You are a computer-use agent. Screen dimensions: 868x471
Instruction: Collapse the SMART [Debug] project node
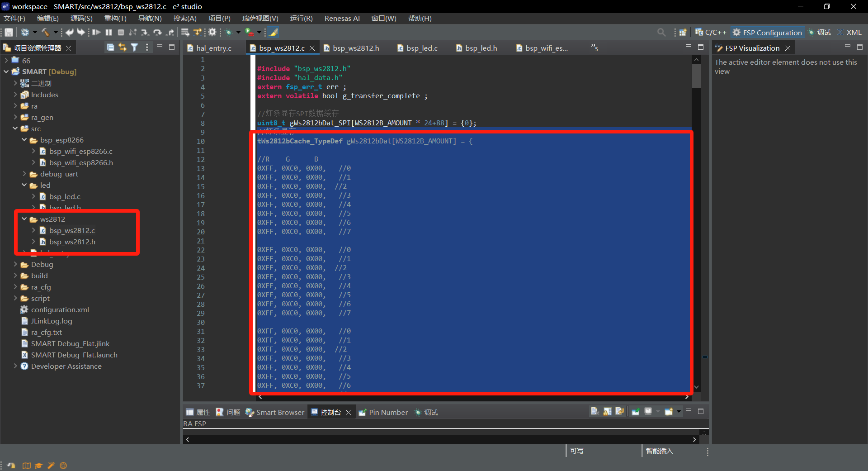pyautogui.click(x=6, y=71)
